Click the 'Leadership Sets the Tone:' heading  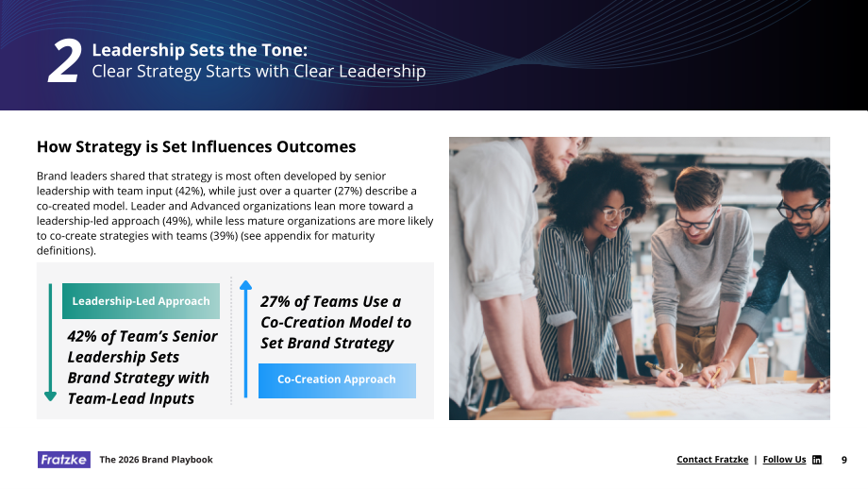[199, 50]
